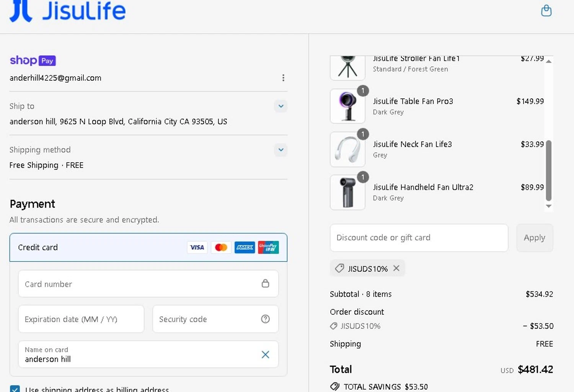Screen dimensions: 574x392
Task: Click the $149.99 price
Action: pyautogui.click(x=530, y=101)
